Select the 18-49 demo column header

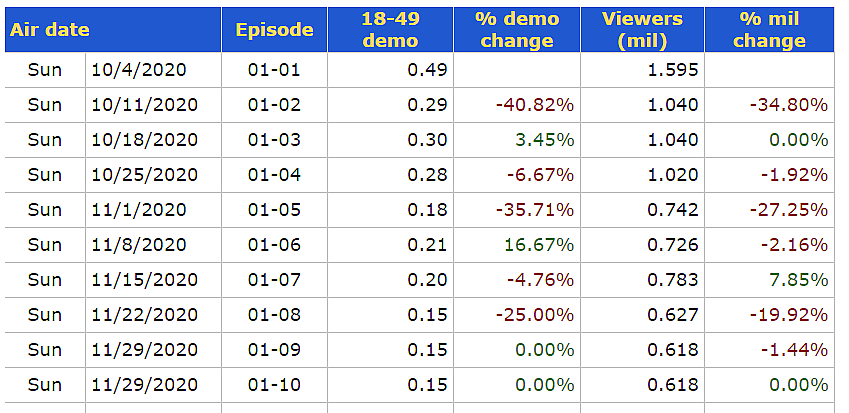point(389,29)
